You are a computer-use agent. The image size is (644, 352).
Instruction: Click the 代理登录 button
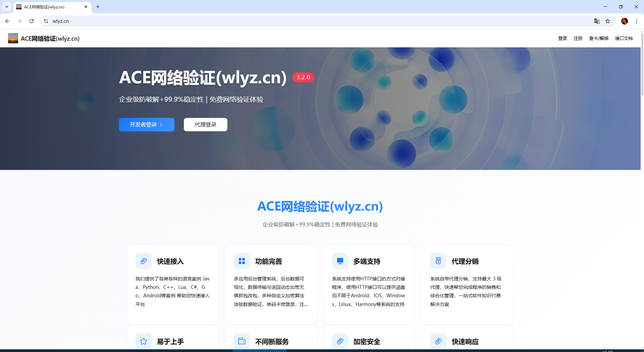tap(206, 125)
